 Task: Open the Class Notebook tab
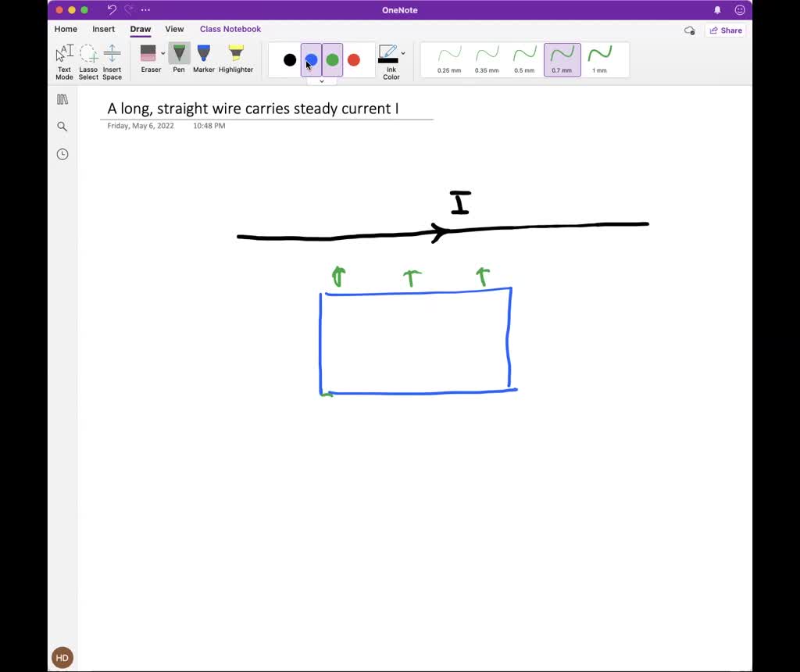(x=230, y=29)
